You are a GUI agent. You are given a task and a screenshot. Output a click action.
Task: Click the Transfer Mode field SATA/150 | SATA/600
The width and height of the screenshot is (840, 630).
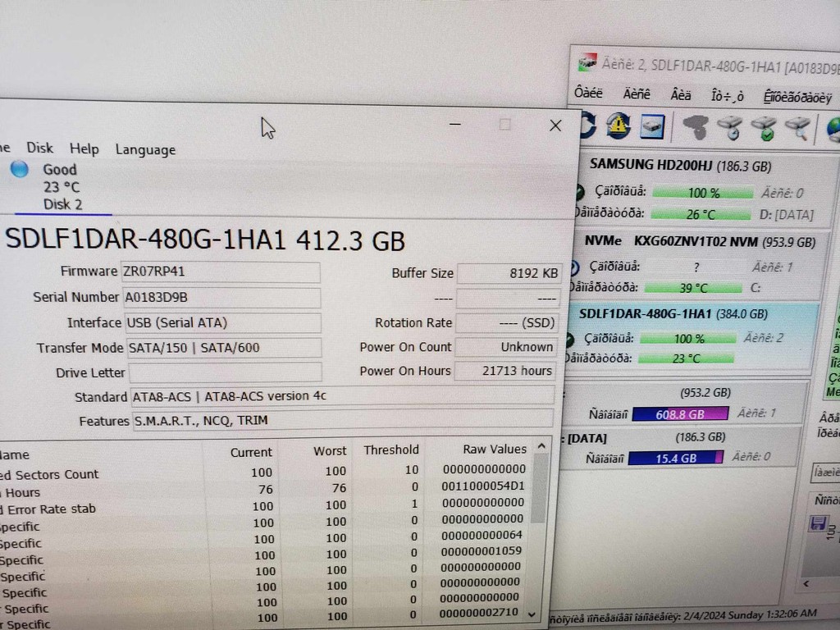224,348
